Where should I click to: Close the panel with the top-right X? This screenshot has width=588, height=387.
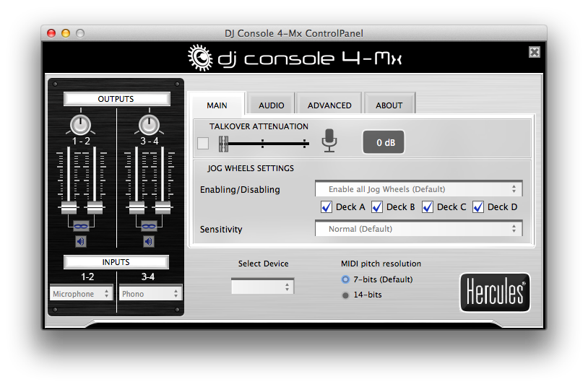click(x=535, y=52)
